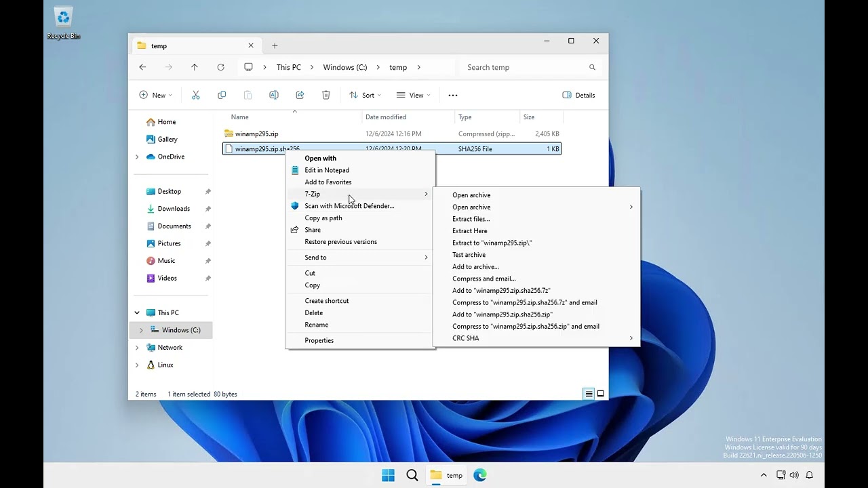This screenshot has width=868, height=488.
Task: Go up one folder with Up arrow
Action: click(195, 67)
